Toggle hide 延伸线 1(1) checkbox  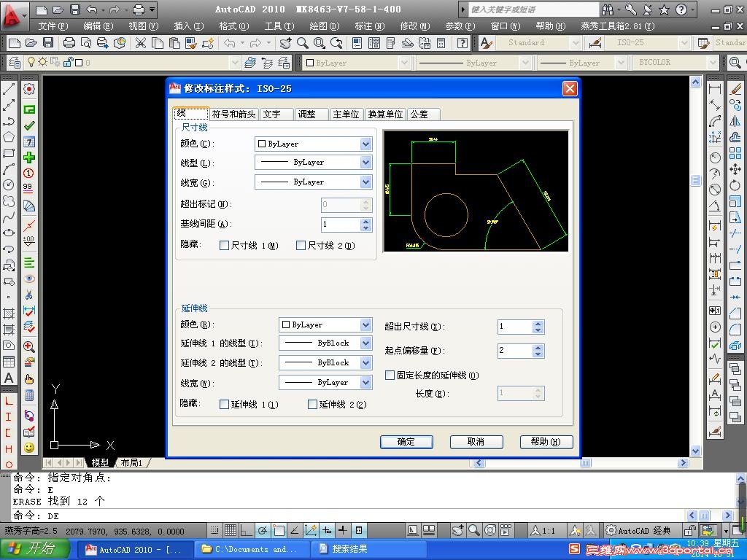(224, 404)
